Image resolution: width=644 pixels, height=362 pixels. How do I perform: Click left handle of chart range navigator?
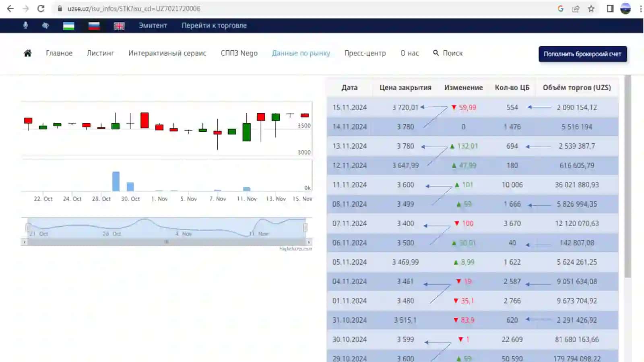coord(27,228)
